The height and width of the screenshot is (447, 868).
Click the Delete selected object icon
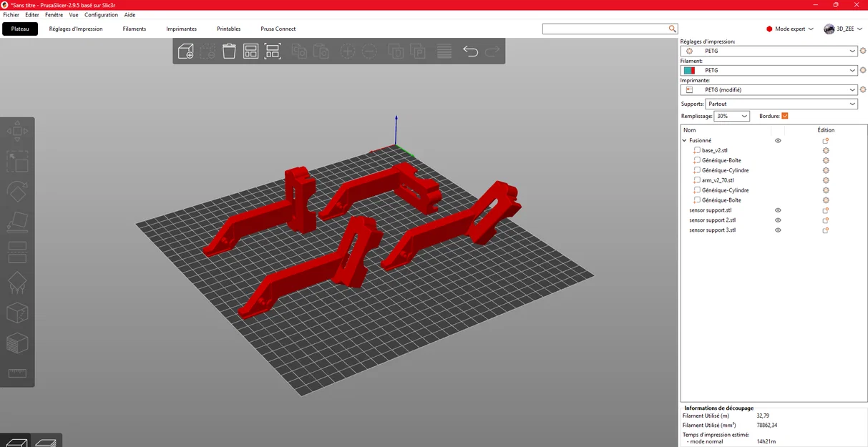point(208,51)
